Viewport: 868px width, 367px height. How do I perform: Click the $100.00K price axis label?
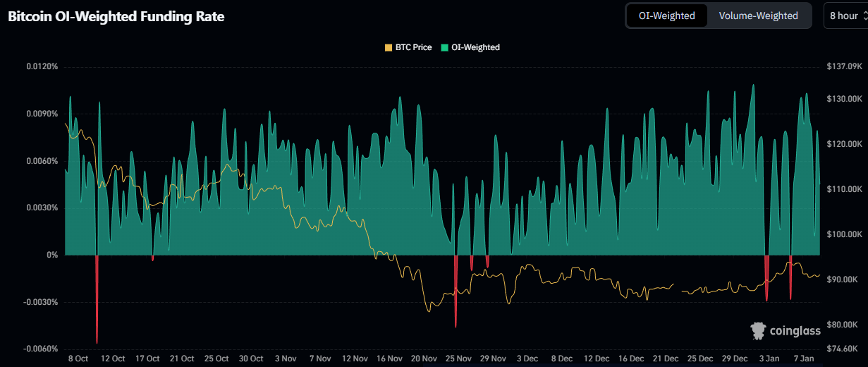pos(844,234)
